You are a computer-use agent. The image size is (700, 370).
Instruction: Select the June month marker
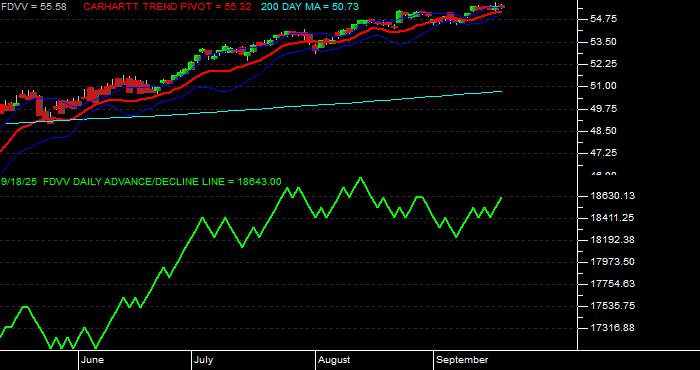(x=92, y=360)
